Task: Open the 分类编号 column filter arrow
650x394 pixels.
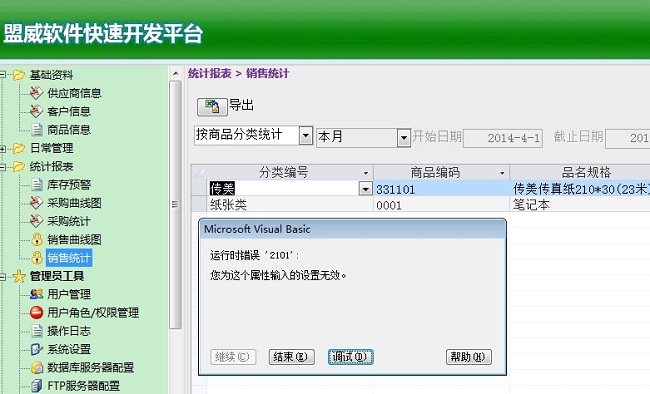Action: 366,173
